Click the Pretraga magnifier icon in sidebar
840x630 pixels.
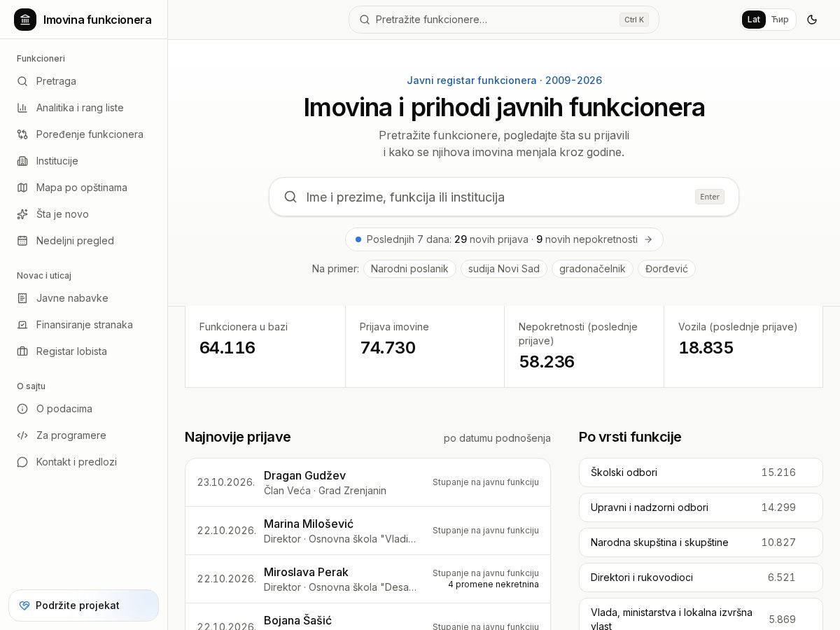pos(22,81)
